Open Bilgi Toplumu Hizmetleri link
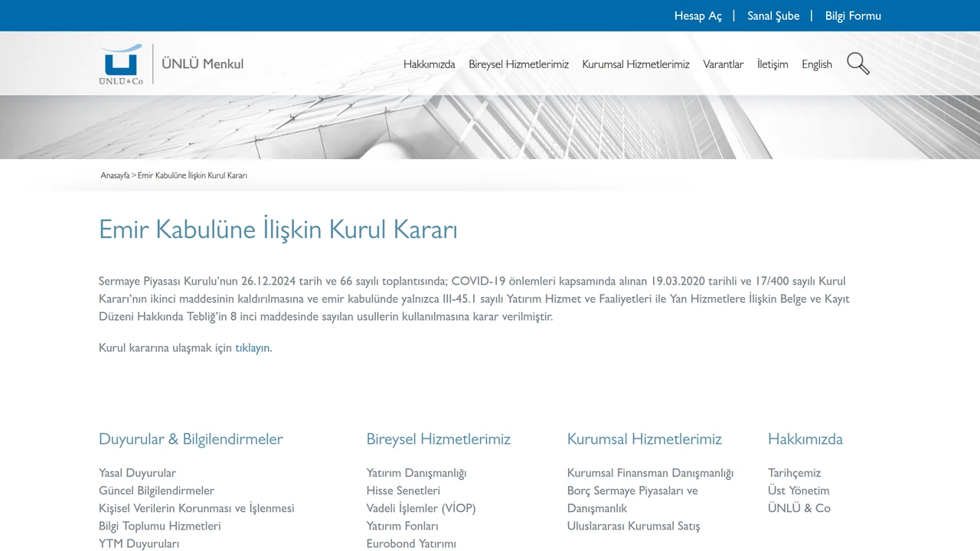Image resolution: width=980 pixels, height=551 pixels. [159, 526]
